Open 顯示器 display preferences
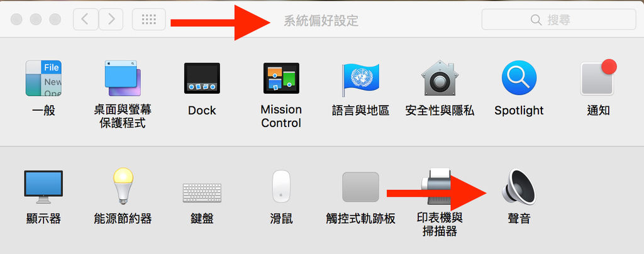Screen dimensions: 644x254 click(43, 187)
